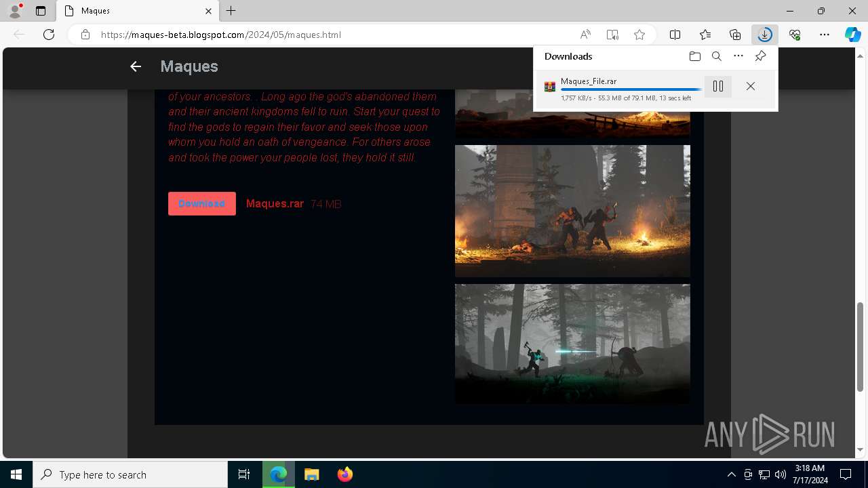Open a new tab

231,11
